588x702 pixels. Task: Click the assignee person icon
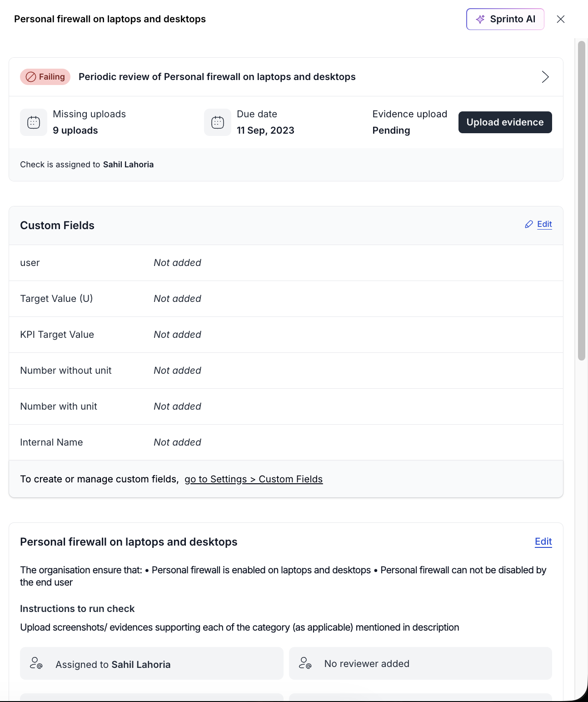(x=36, y=663)
